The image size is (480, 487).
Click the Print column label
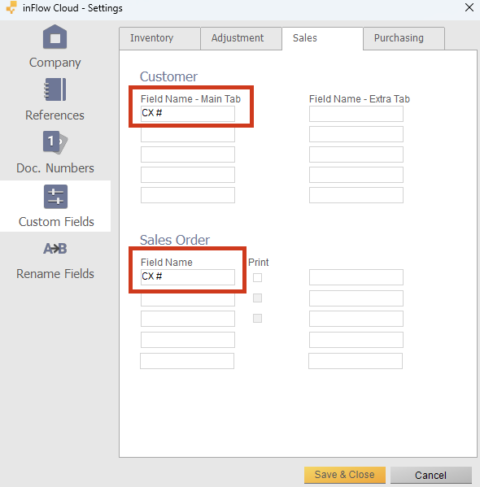258,262
